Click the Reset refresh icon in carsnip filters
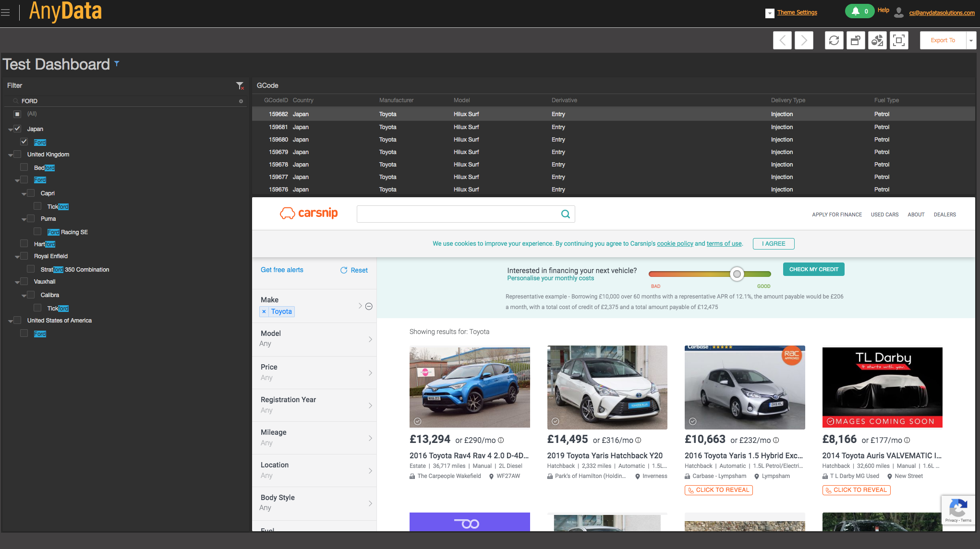 pyautogui.click(x=344, y=270)
